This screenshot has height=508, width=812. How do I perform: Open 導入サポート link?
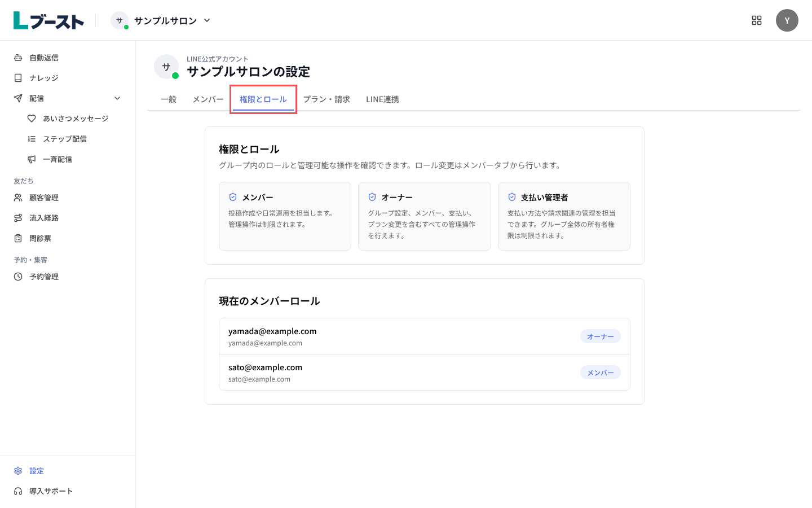point(68,491)
